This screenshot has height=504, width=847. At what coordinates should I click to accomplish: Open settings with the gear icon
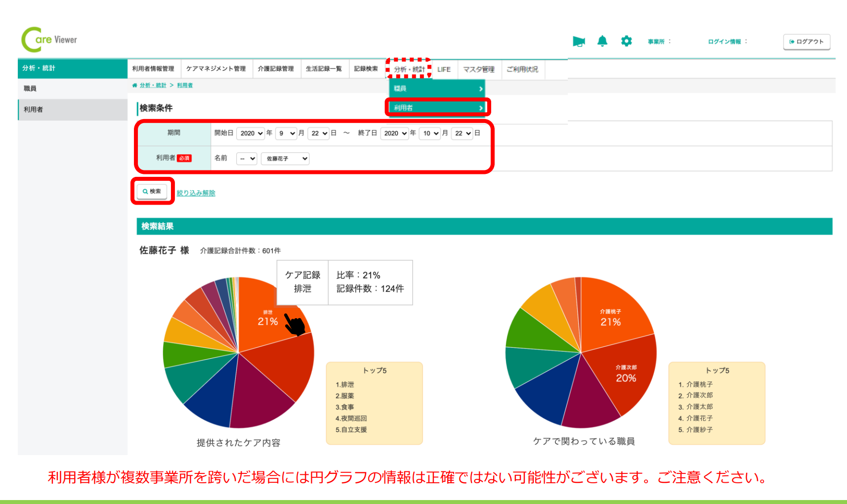click(x=626, y=41)
